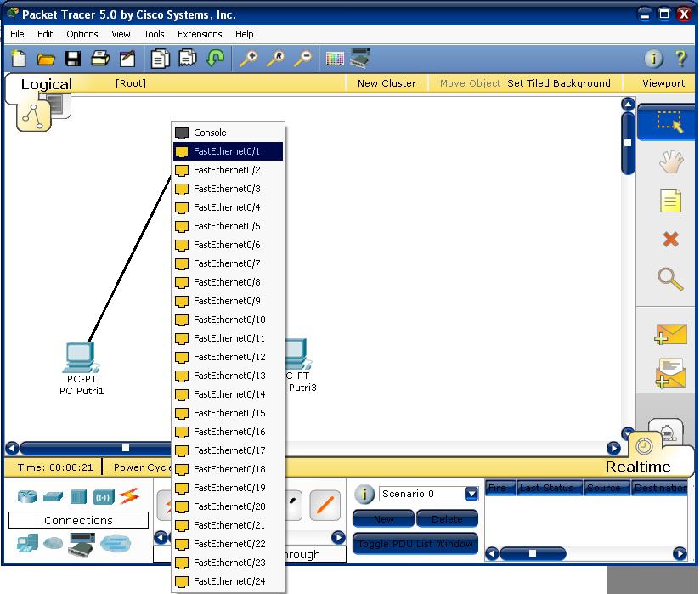Screen dimensions: 700x594
Task: Click the PC Putri1 computer on the workspace
Action: [x=82, y=357]
